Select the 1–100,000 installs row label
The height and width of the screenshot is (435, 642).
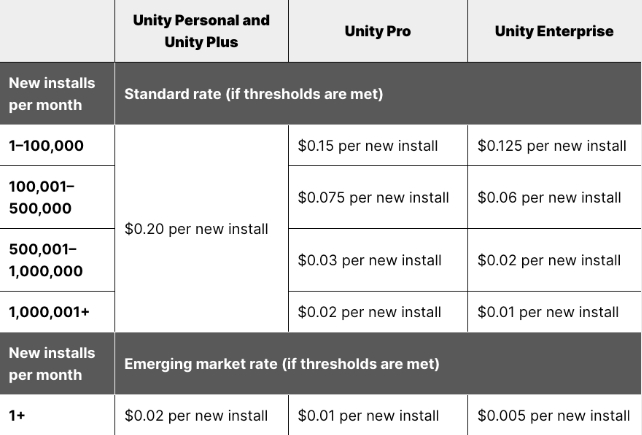pos(46,145)
